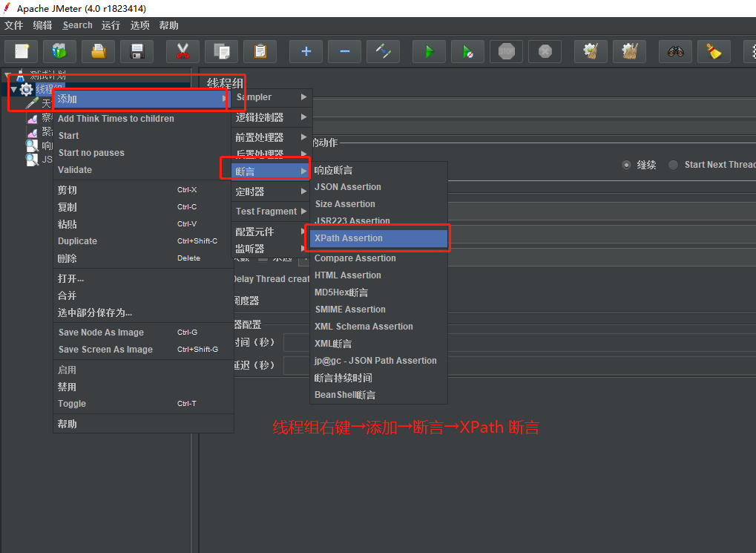The image size is (756, 553).
Task: Expand the 前置处理器 submenu
Action: (272, 137)
